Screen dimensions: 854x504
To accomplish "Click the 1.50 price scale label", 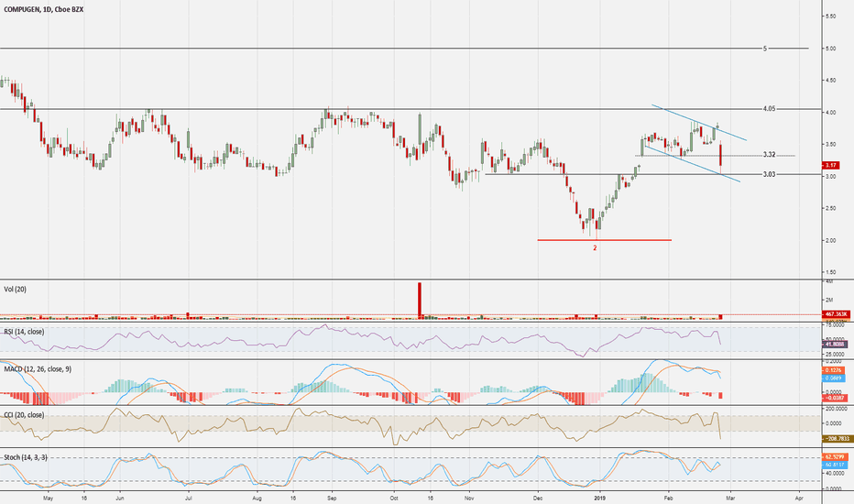I will pos(830,272).
